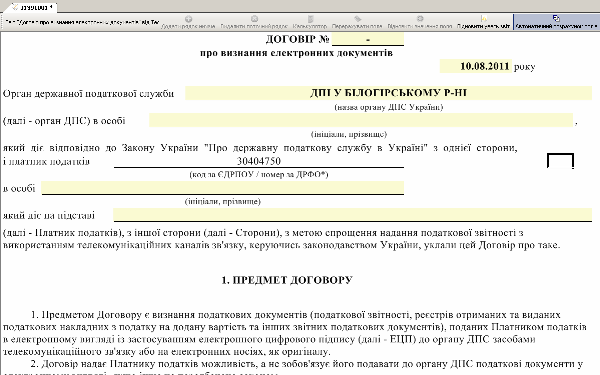Image resolution: width=600 pixels, height=375 pixels.
Task: Toggle automatic field calculation toolbar button
Action: coord(556,22)
